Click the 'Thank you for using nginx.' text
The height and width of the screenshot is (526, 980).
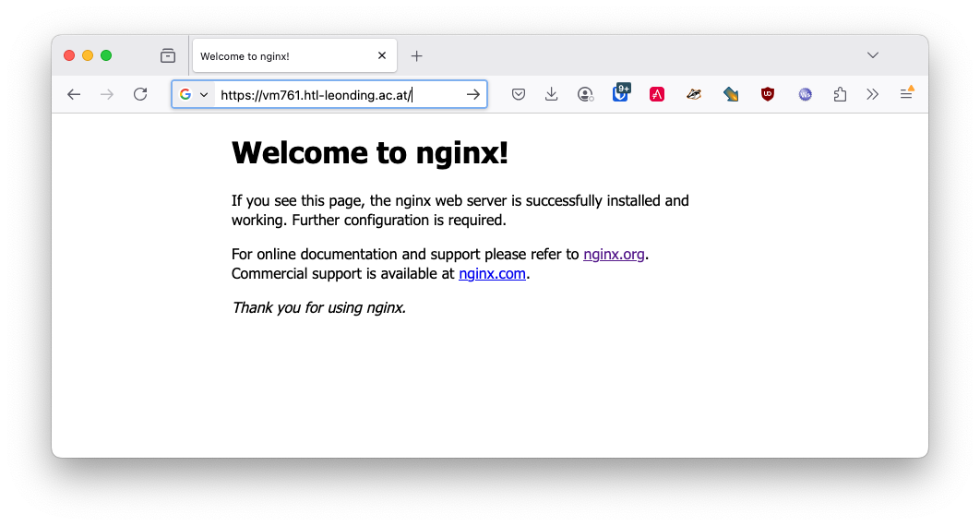point(318,308)
